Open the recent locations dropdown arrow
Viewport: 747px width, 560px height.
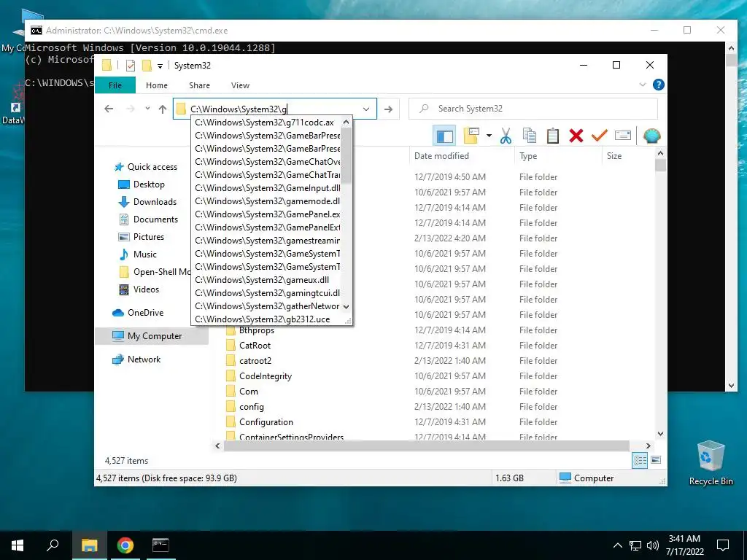pos(147,109)
